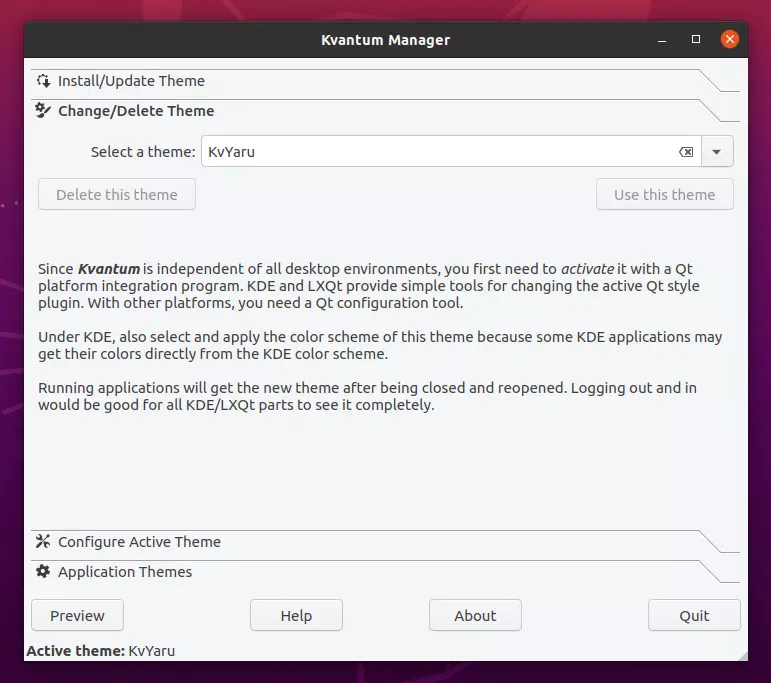Show the About dialog
The height and width of the screenshot is (683, 771).
pyautogui.click(x=475, y=615)
